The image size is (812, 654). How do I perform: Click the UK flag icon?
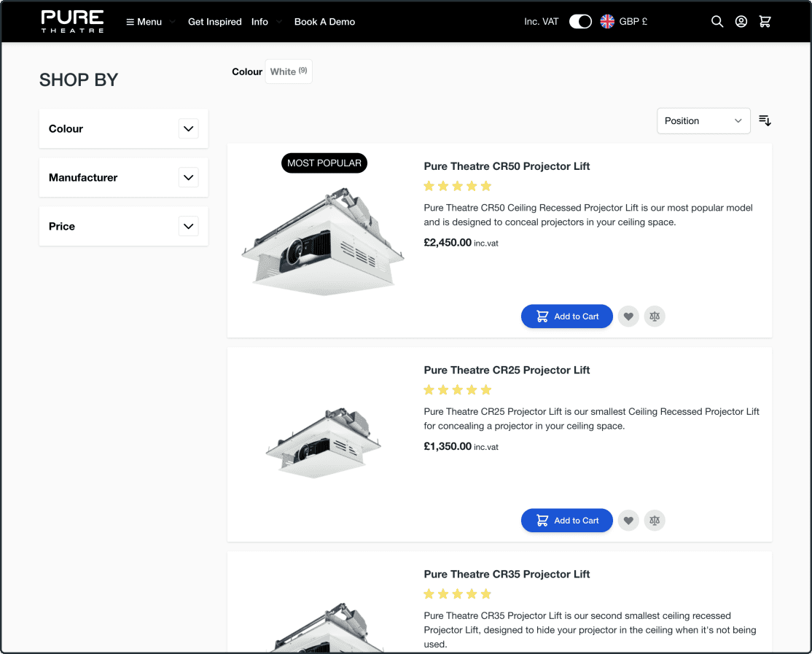(x=607, y=21)
